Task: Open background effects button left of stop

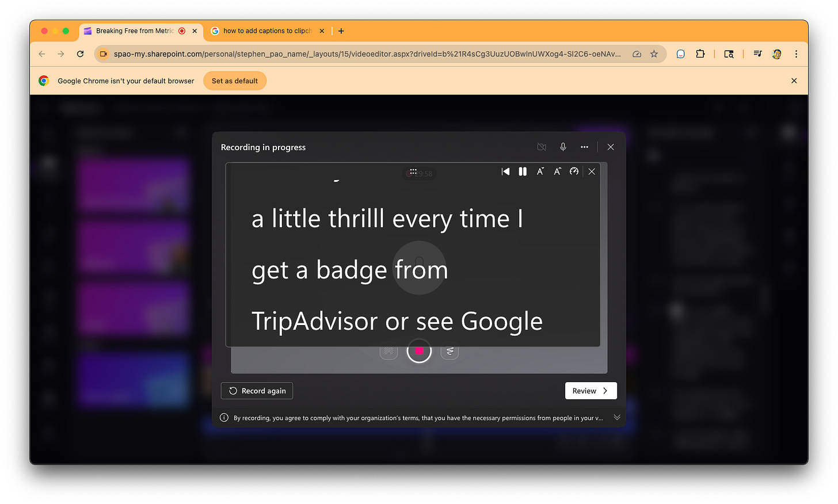Action: coord(389,351)
